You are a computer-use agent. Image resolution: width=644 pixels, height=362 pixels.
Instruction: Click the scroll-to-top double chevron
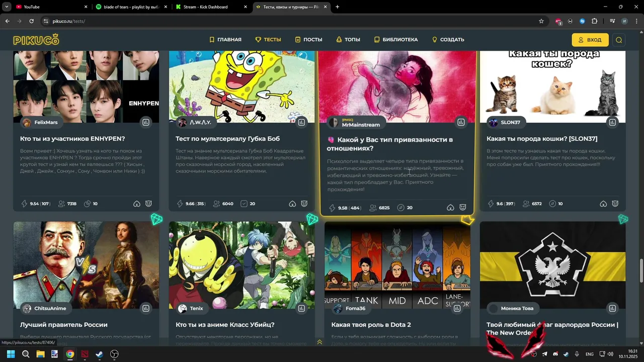[x=319, y=342]
